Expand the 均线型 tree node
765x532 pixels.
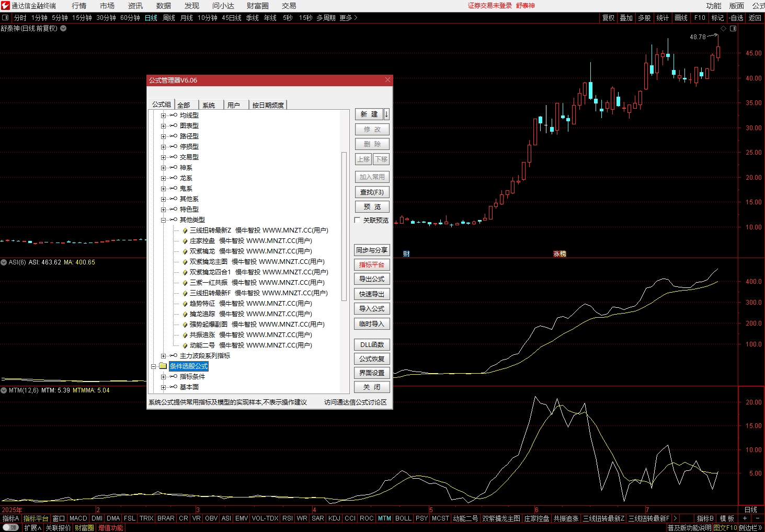point(163,115)
